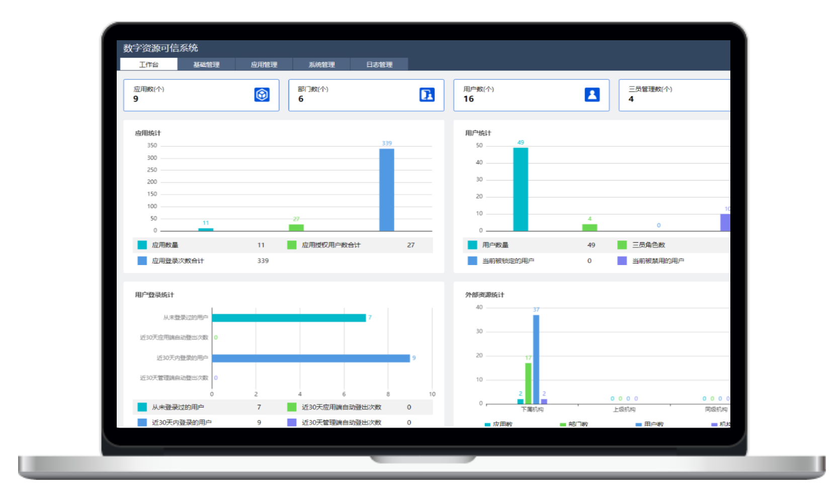This screenshot has height=504, width=839.
Task: Click the department icon on 部门数 card
Action: pyautogui.click(x=427, y=95)
